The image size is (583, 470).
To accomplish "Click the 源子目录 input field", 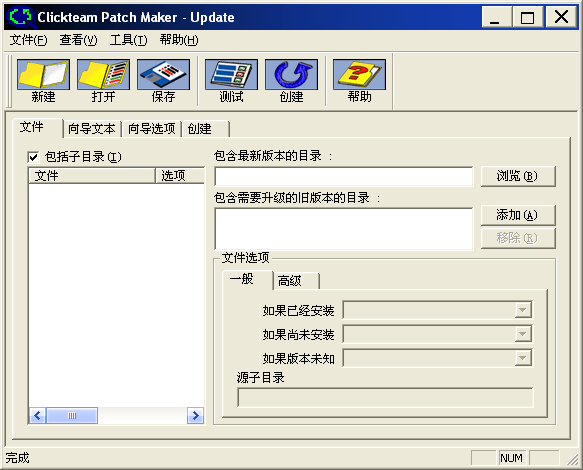I will point(385,397).
